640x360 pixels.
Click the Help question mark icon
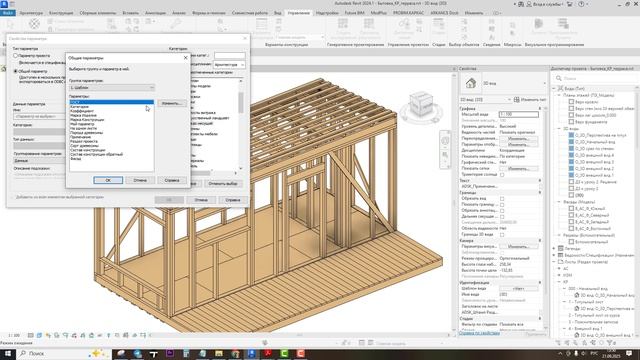[581, 4]
